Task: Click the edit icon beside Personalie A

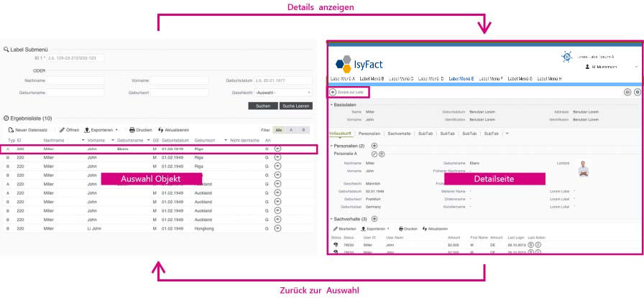Action: [x=374, y=154]
